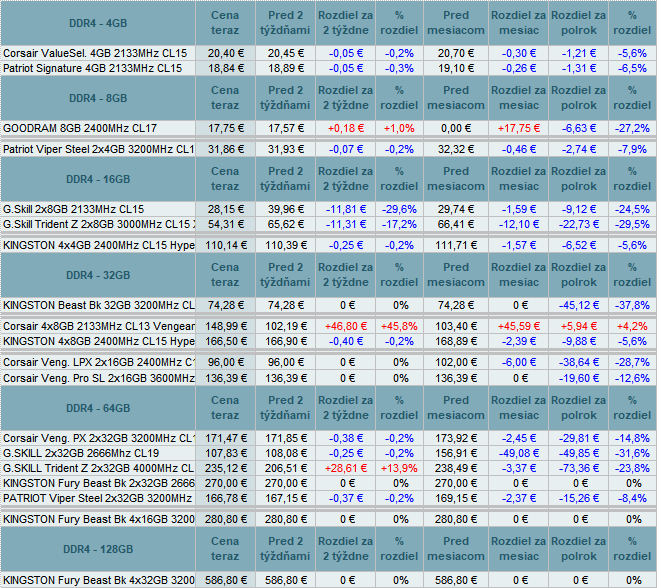Click the DDR4 - 32GB section header
657x588 pixels.
[x=98, y=275]
